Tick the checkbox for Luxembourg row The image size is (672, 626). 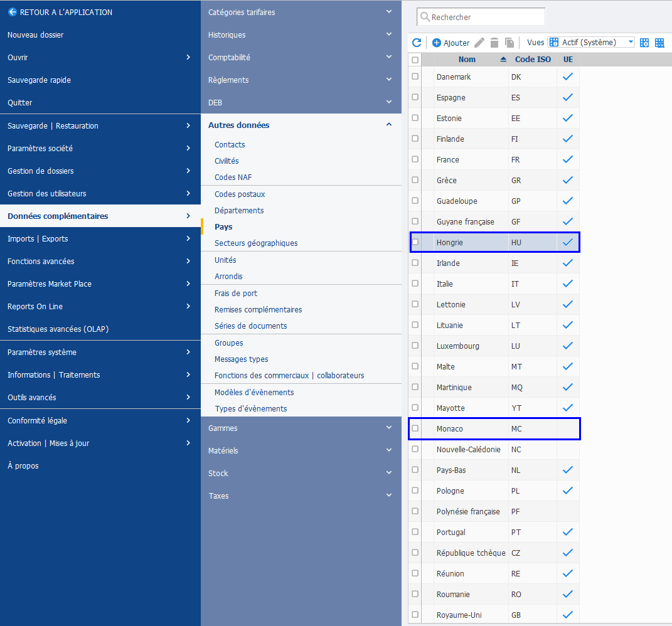click(415, 346)
